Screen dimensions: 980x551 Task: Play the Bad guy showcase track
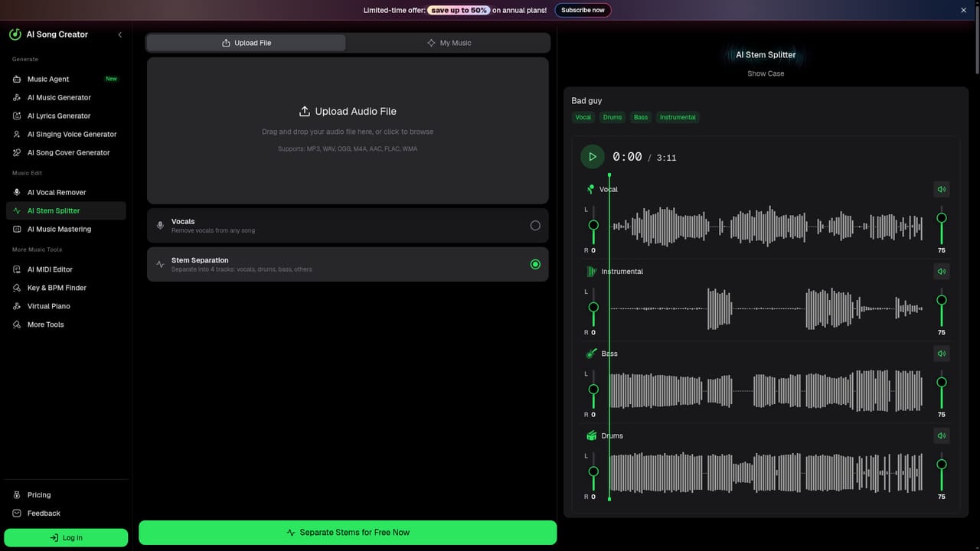pos(593,157)
